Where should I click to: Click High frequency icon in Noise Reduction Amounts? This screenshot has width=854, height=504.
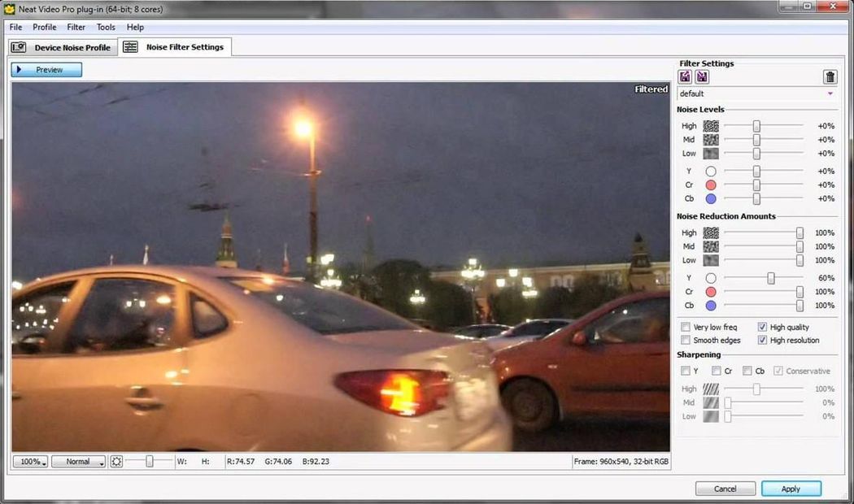[x=711, y=232]
